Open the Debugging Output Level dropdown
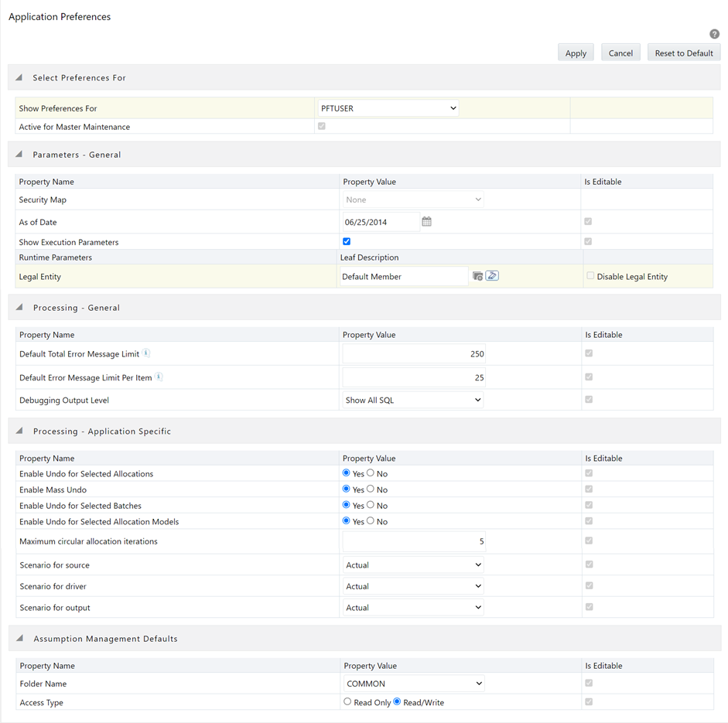Screen dimensions: 728x723 point(412,401)
